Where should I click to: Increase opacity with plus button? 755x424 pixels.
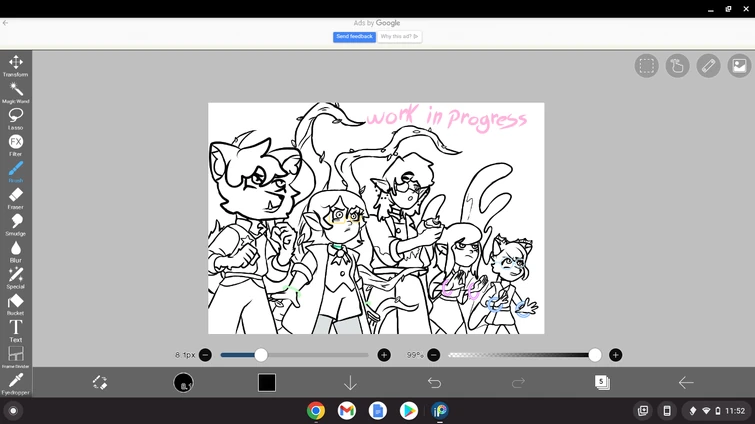point(615,355)
